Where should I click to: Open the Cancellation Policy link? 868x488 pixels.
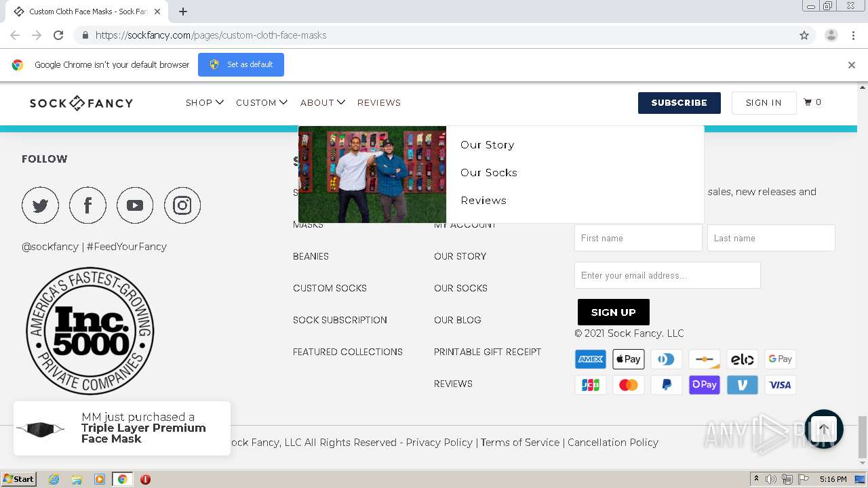(613, 443)
